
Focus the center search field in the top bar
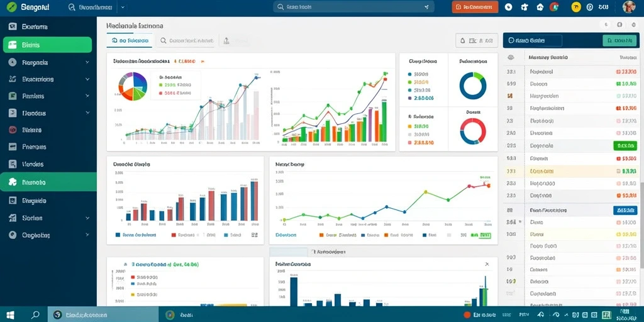tap(353, 7)
